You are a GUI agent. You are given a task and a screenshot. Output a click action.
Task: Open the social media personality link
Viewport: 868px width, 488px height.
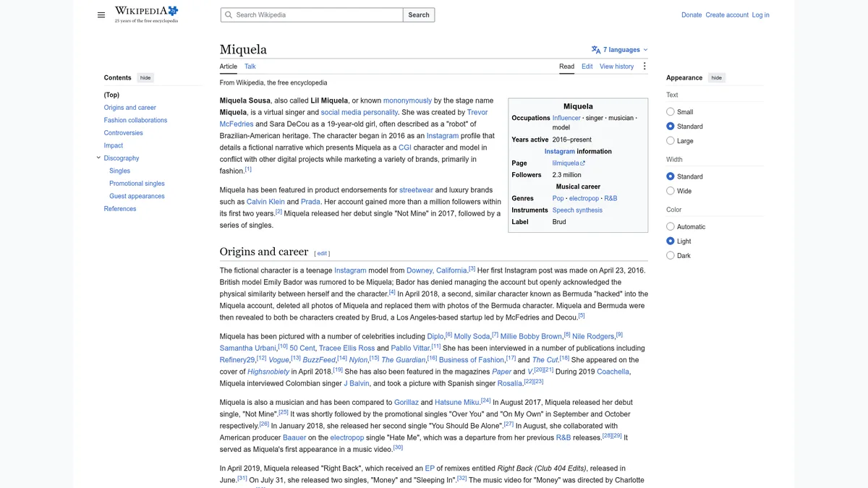[359, 112]
